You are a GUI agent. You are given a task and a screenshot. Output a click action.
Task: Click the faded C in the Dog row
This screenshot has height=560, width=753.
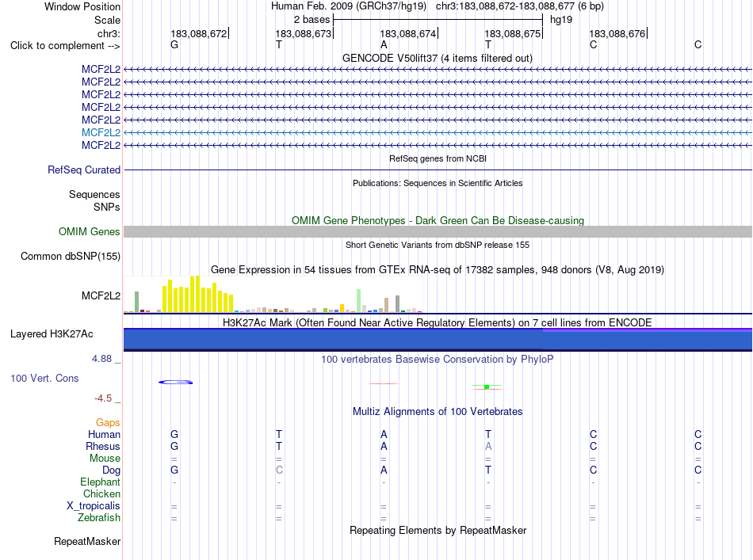[x=279, y=470]
